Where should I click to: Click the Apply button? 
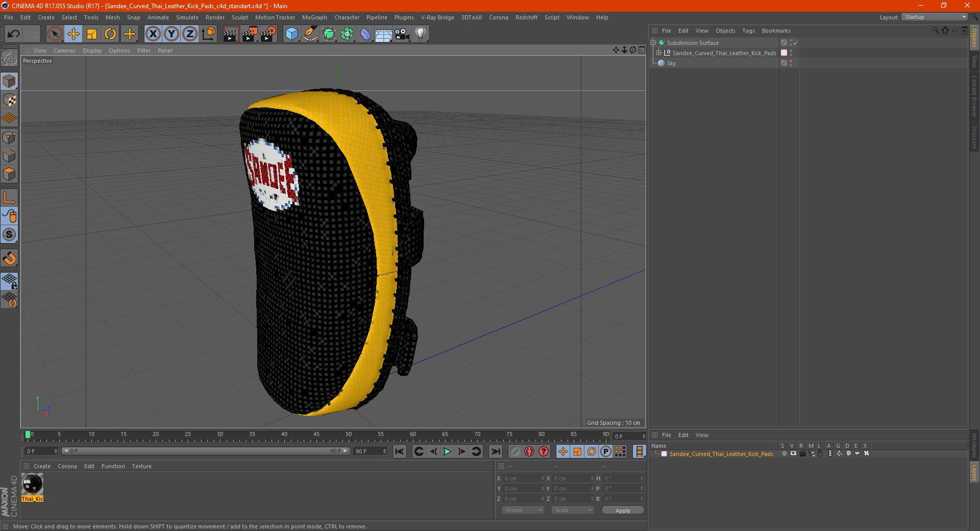(x=623, y=511)
